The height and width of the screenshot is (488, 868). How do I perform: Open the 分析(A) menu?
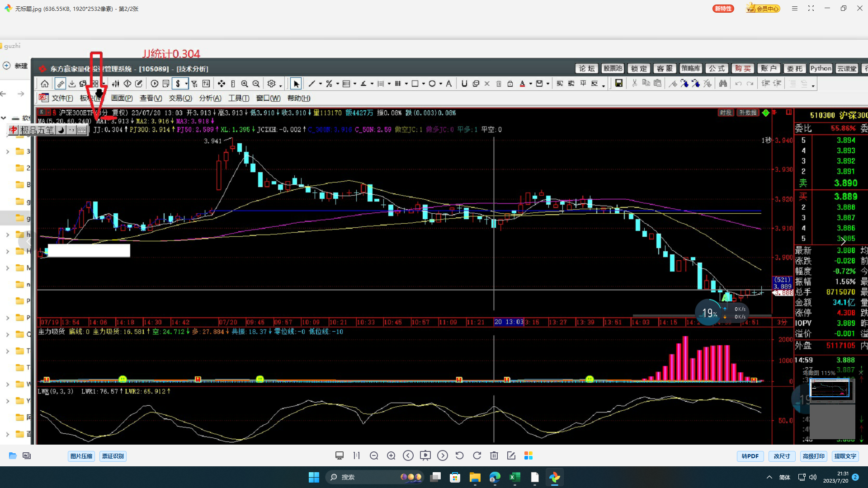point(210,98)
